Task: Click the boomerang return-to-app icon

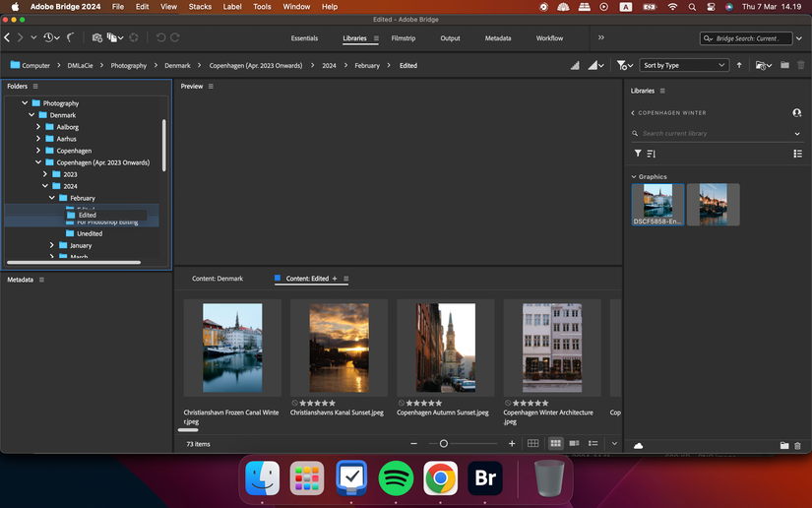Action: click(x=71, y=37)
